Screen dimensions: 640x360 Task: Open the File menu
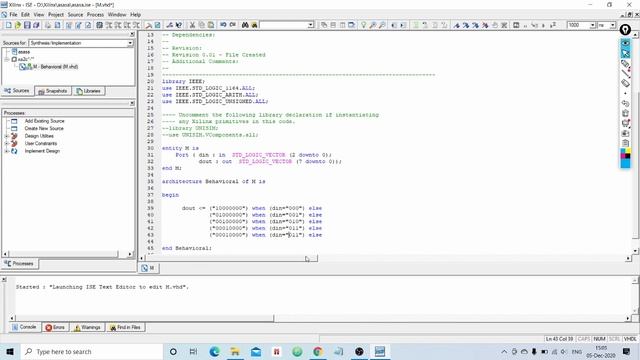coord(13,14)
